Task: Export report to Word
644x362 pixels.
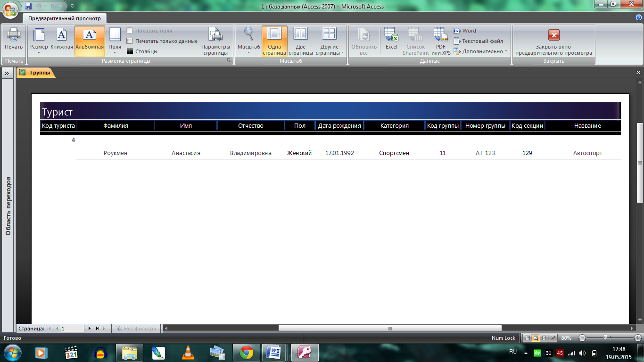Action: point(465,31)
